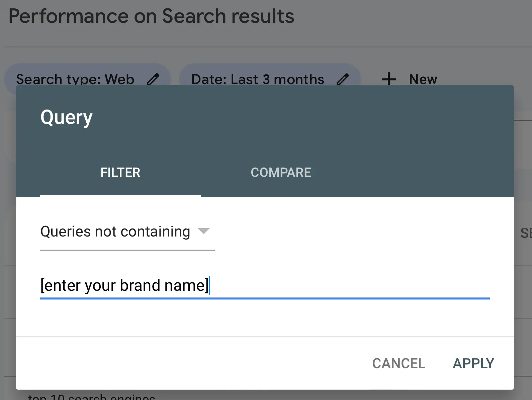
Task: Click the New filter label
Action: pos(423,79)
